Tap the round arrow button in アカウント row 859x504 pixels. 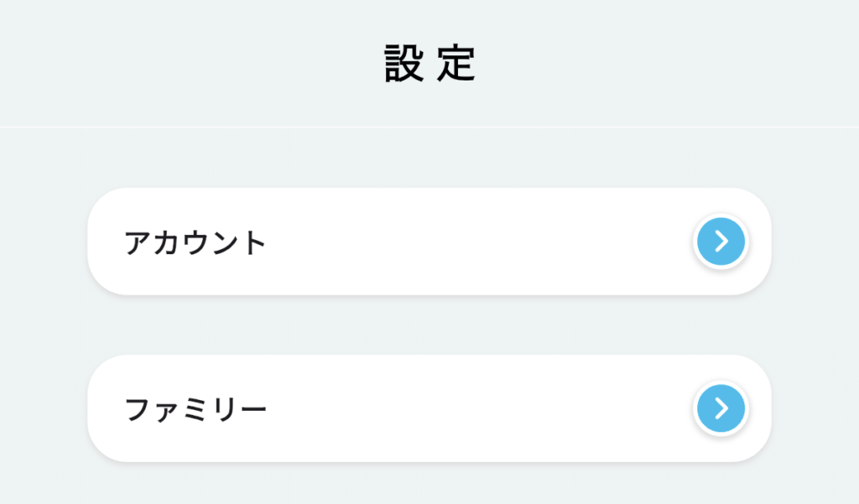(x=721, y=242)
